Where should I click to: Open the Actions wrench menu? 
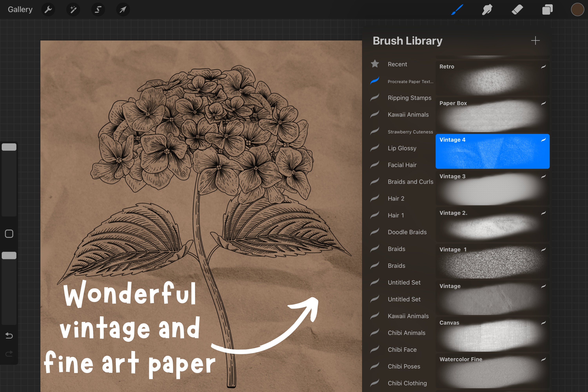coord(48,9)
